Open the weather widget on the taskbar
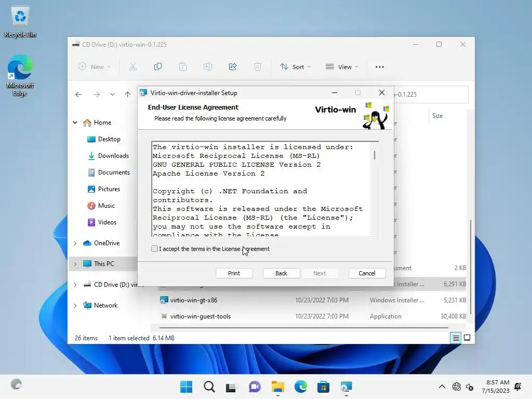 (x=16, y=384)
